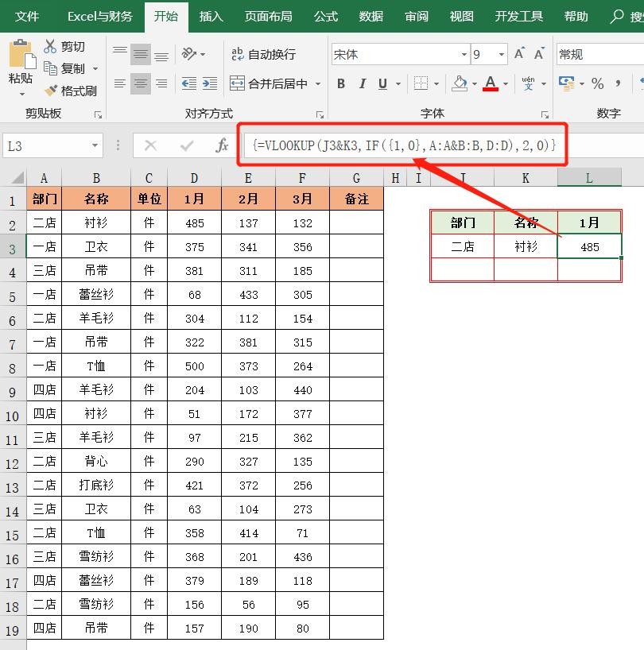Toggle Bold formatting
The height and width of the screenshot is (650, 644).
coord(341,83)
